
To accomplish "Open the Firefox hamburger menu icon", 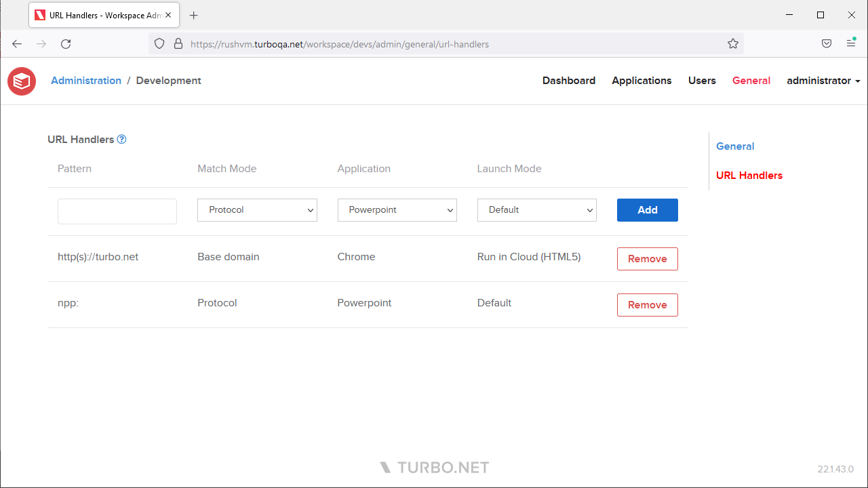I will click(x=851, y=43).
